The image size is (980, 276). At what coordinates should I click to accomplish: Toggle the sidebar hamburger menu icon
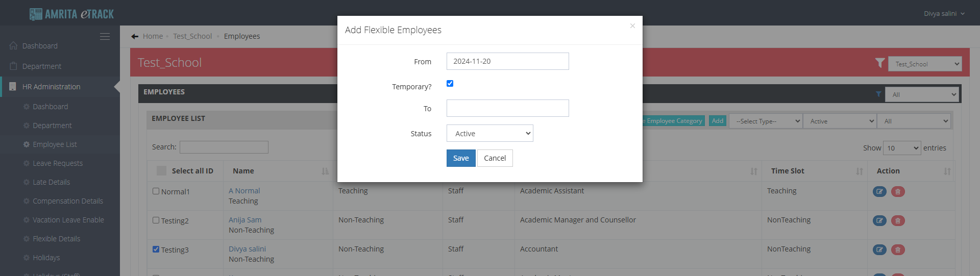(x=105, y=37)
